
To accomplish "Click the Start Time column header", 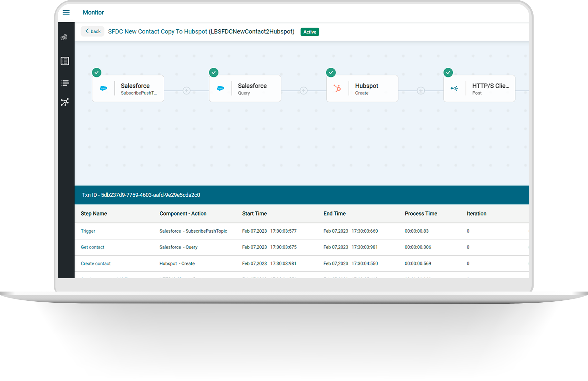I will coord(254,213).
